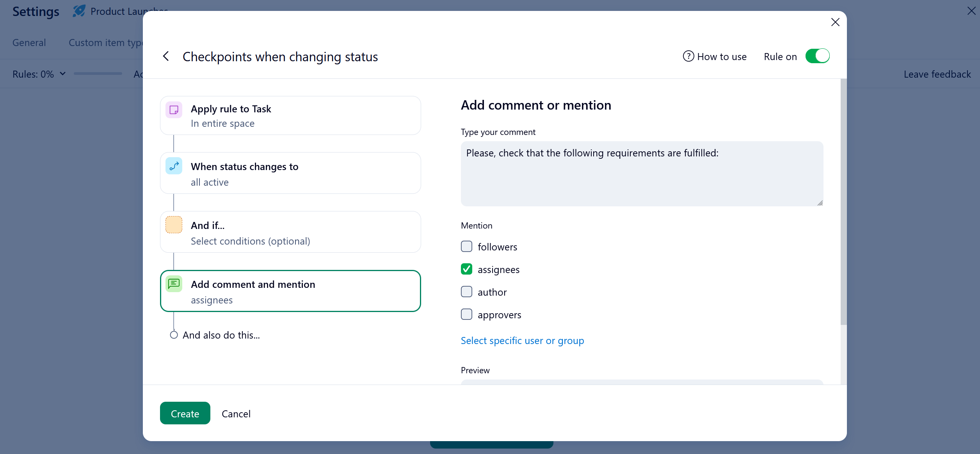Click Select specific user or group link
The height and width of the screenshot is (454, 980).
[522, 340]
